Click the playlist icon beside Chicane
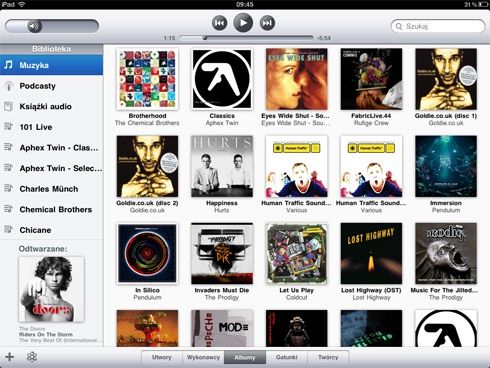Viewport: 490px width, 368px height. (x=8, y=229)
